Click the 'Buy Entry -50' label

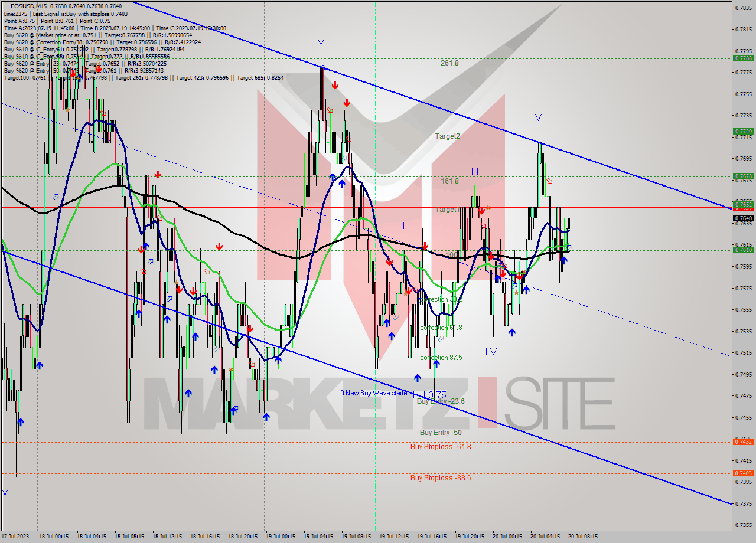(x=441, y=433)
